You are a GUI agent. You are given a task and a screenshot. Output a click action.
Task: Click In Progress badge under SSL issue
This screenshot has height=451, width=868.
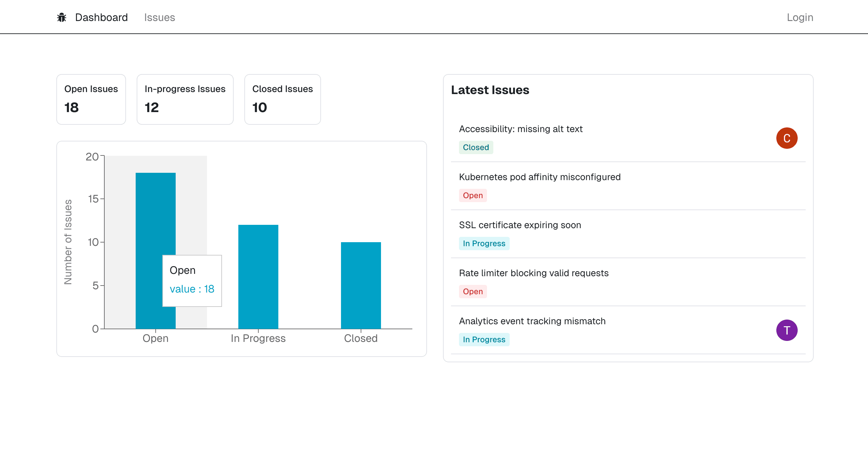click(484, 243)
